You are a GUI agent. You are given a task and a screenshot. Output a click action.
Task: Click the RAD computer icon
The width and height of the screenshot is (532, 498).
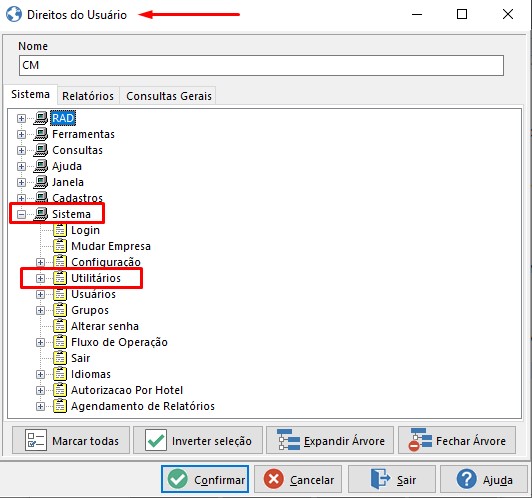(41, 118)
